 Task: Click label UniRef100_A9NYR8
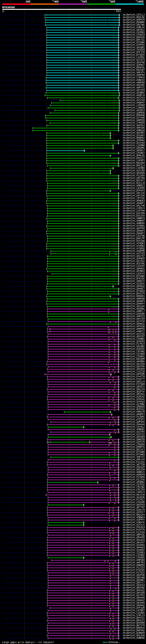coord(134,82)
